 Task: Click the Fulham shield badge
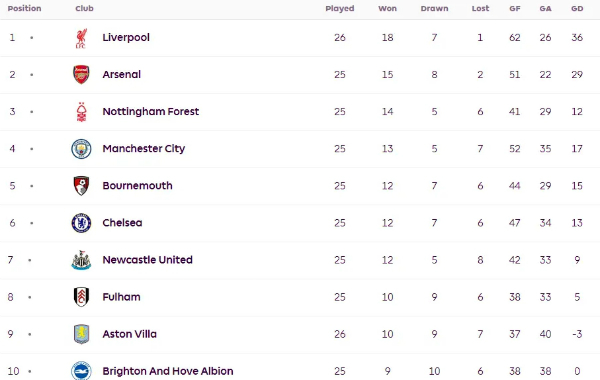(x=81, y=297)
